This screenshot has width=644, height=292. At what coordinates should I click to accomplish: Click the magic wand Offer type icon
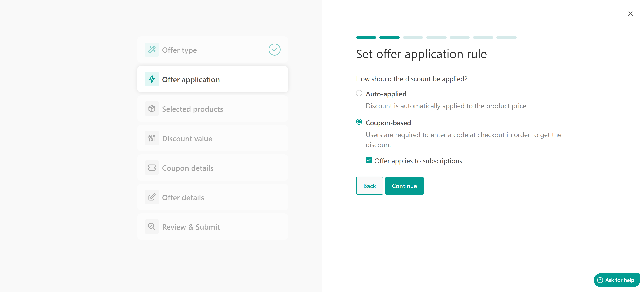tap(152, 50)
